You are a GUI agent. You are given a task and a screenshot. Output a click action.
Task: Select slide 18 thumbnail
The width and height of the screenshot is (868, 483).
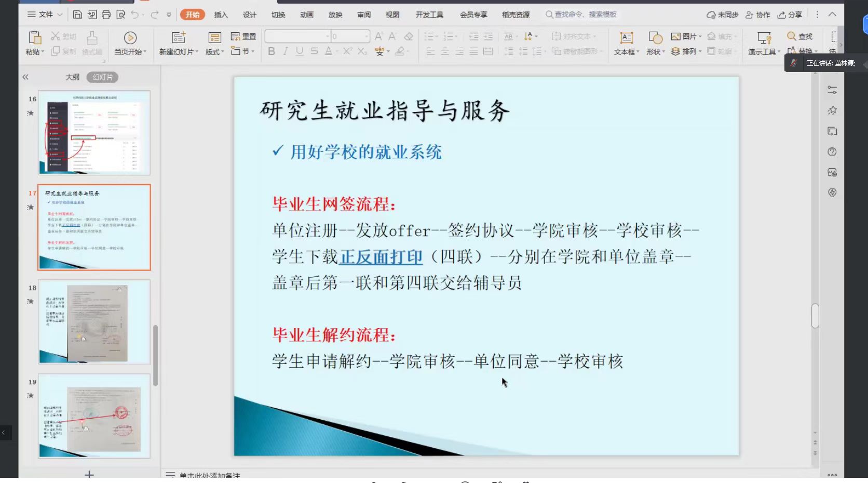coord(94,322)
